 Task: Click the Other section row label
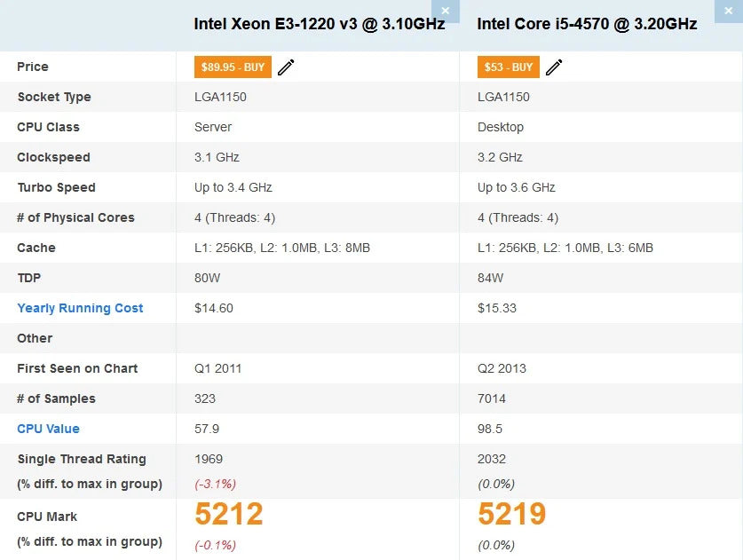(x=35, y=338)
